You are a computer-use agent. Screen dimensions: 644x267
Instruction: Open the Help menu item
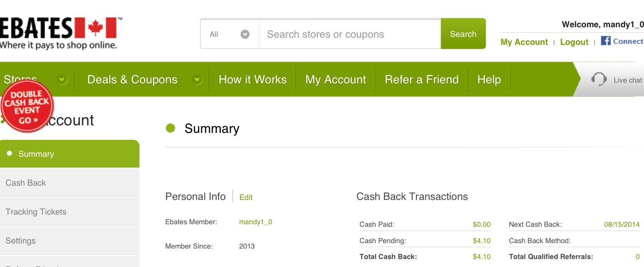coord(489,79)
